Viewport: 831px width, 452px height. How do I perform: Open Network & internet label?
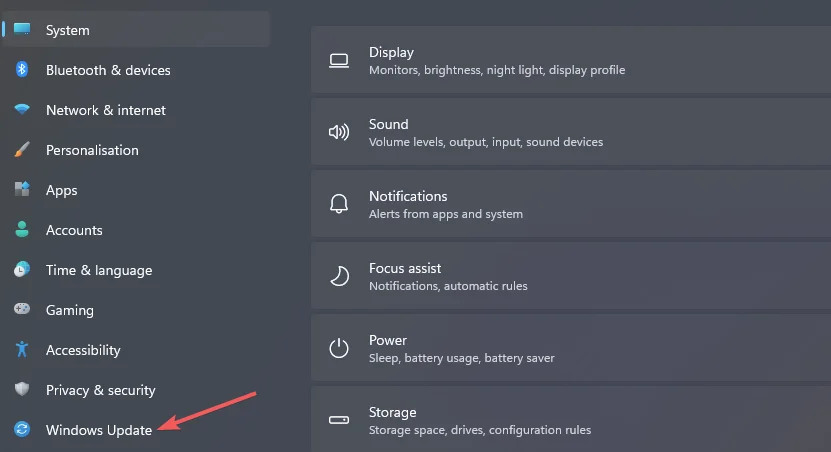point(106,110)
